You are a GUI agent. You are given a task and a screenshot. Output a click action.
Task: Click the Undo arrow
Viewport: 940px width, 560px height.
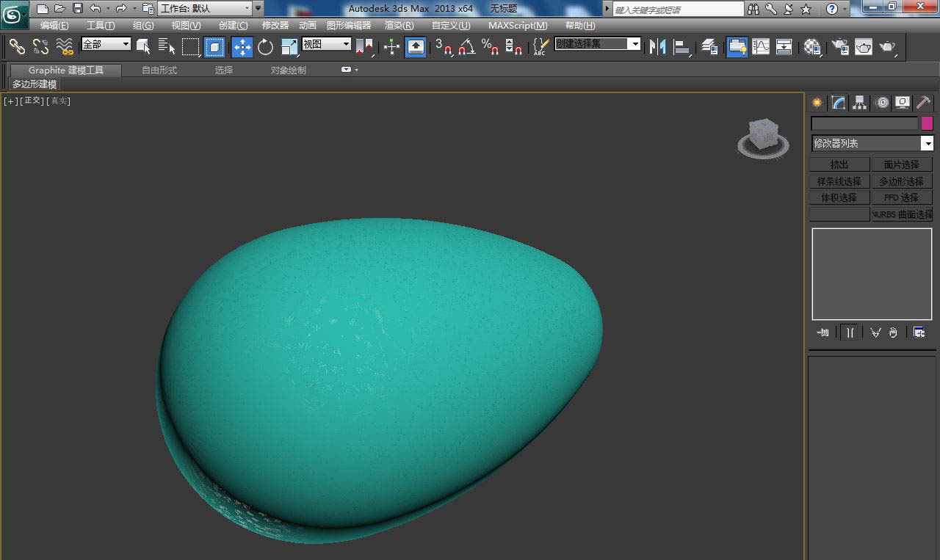click(x=95, y=9)
